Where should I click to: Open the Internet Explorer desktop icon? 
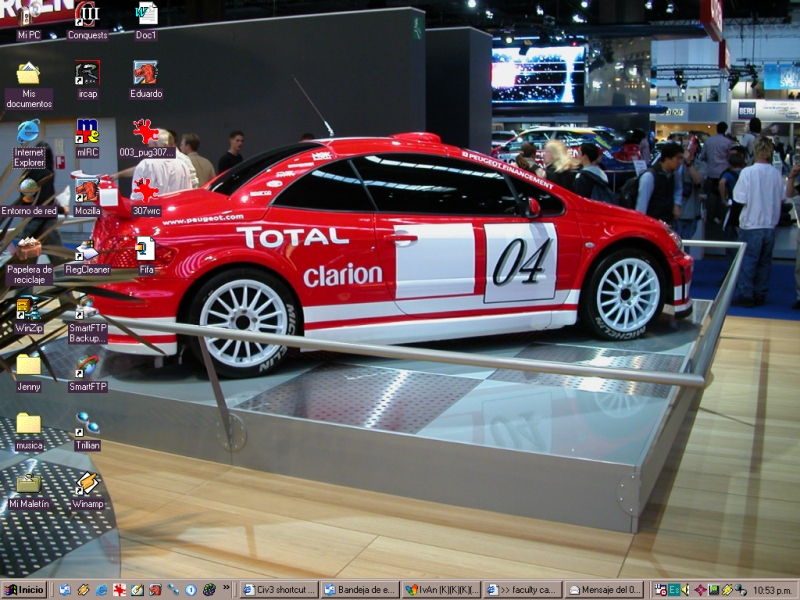pos(28,132)
